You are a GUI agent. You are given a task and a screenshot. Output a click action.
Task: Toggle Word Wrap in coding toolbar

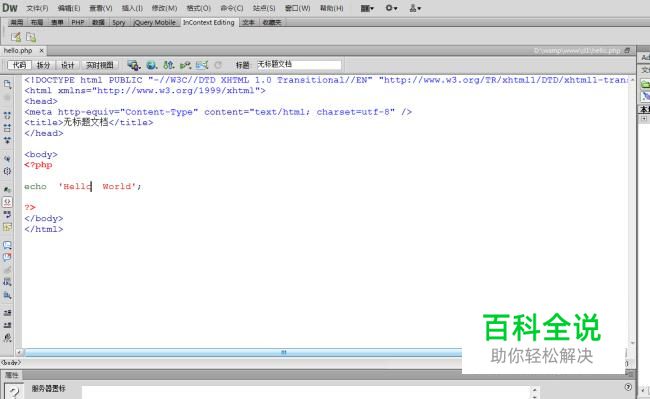tap(7, 215)
